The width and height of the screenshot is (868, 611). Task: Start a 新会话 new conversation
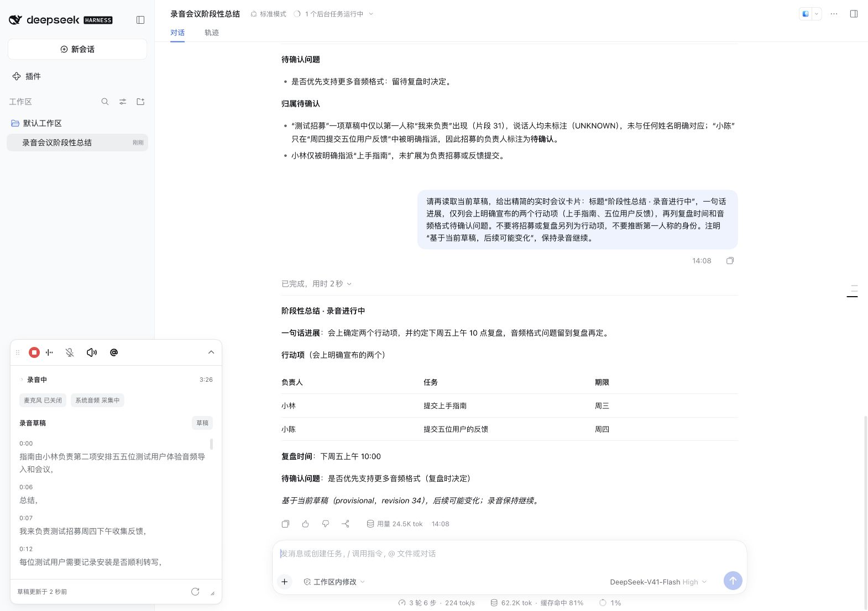pyautogui.click(x=77, y=49)
